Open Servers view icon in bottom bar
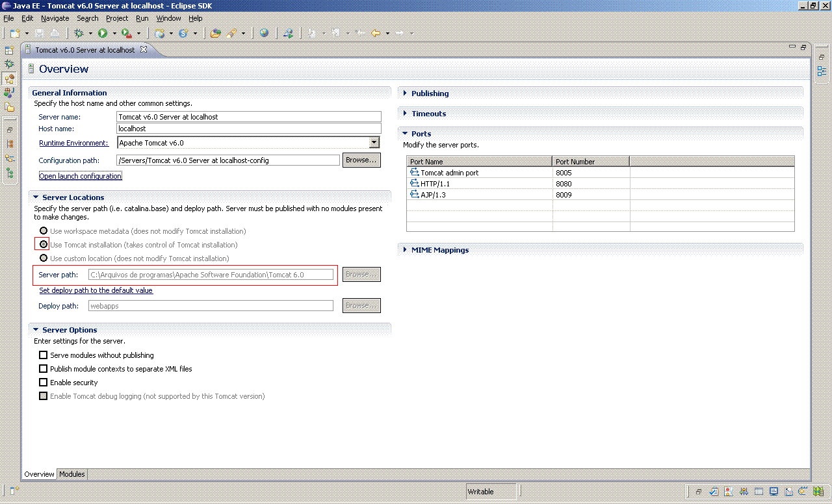 pos(744,492)
